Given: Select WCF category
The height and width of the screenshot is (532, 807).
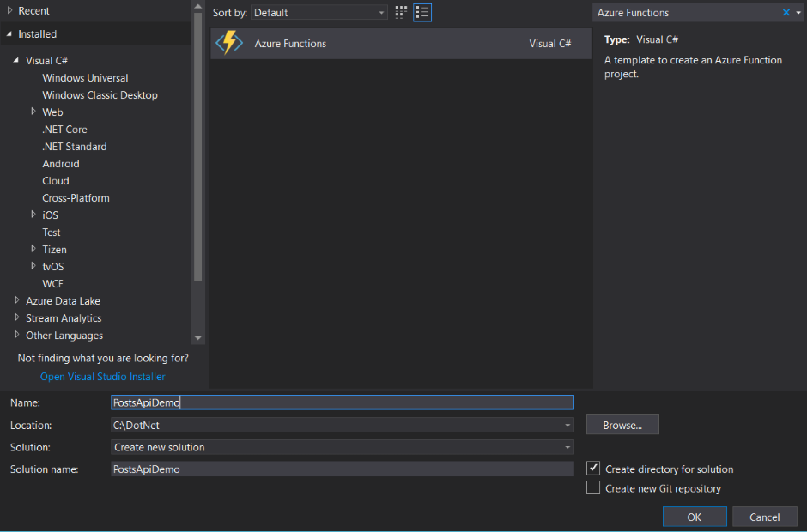Looking at the screenshot, I should click(x=52, y=283).
